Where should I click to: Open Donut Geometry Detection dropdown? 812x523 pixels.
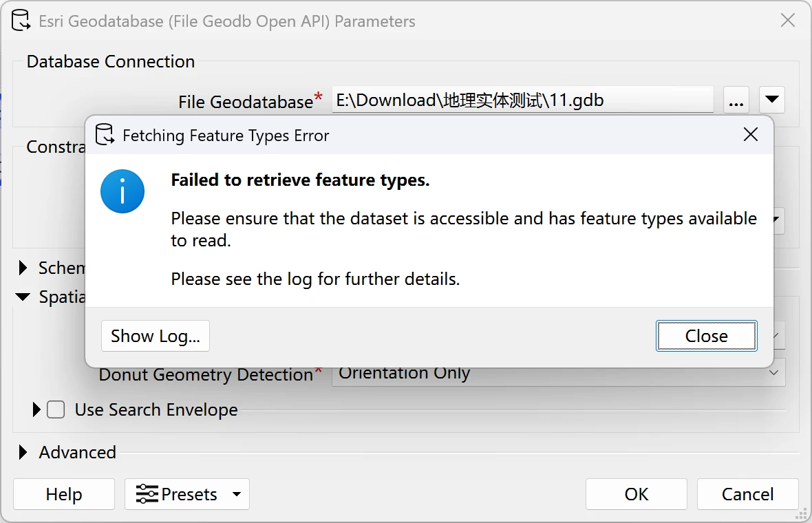coord(559,373)
